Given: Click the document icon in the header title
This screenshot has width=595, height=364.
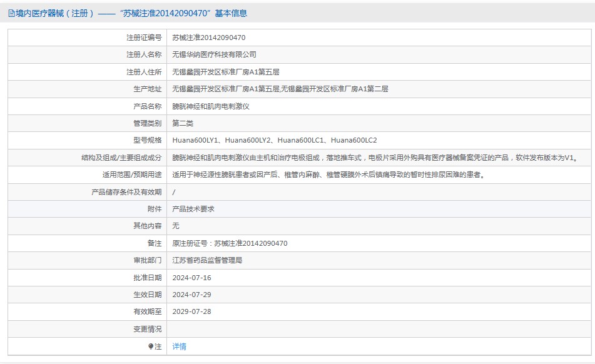Looking at the screenshot, I should coord(11,14).
